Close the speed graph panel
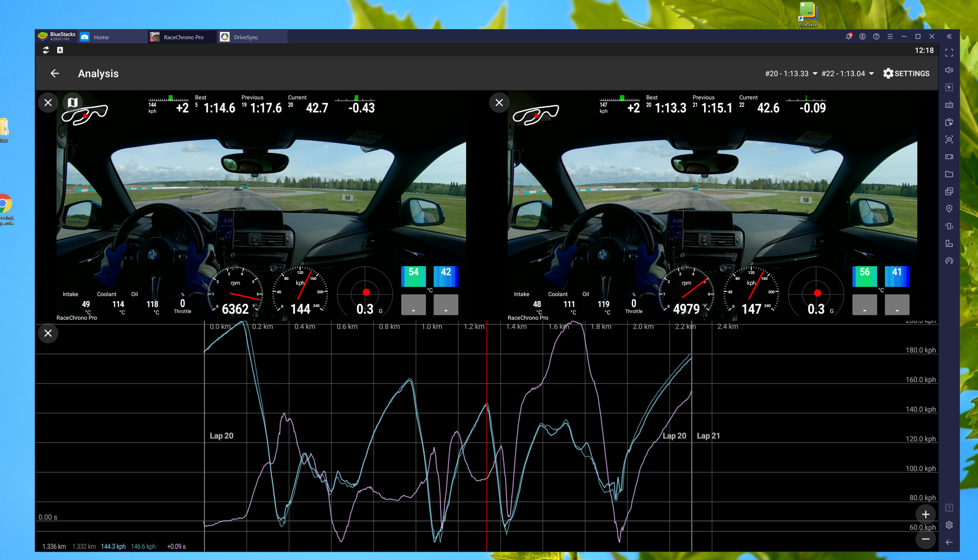The height and width of the screenshot is (560, 978). tap(48, 333)
